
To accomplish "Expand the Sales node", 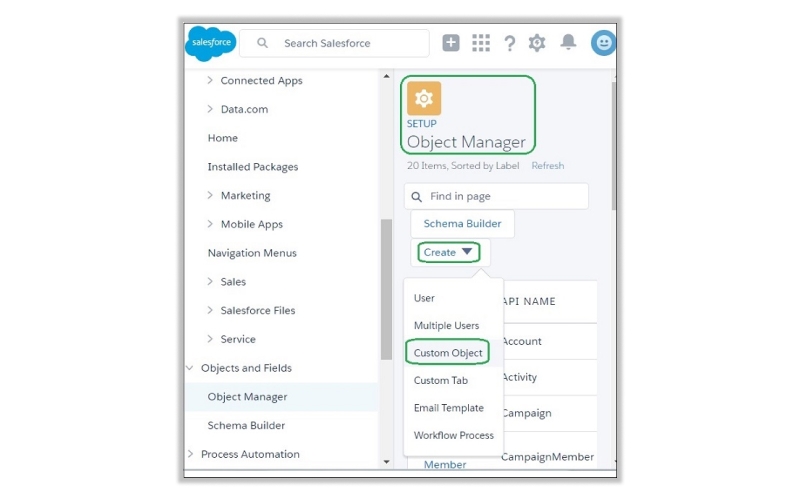I will point(210,281).
